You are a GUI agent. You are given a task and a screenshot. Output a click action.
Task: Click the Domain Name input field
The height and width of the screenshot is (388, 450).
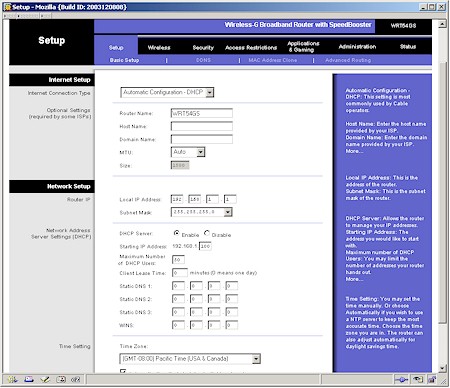point(202,139)
